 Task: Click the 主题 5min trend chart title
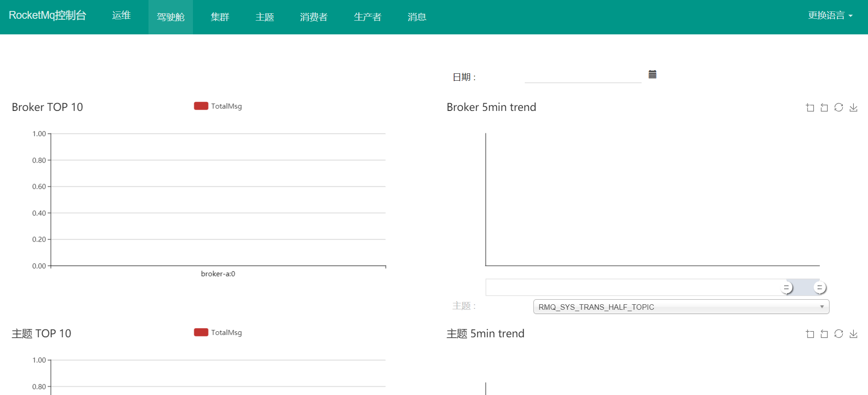coord(485,334)
